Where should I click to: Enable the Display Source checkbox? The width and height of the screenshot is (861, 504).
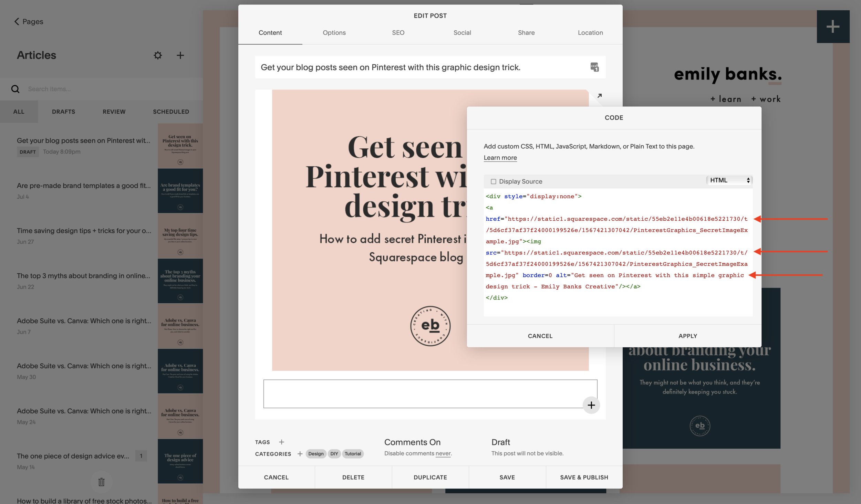click(494, 181)
